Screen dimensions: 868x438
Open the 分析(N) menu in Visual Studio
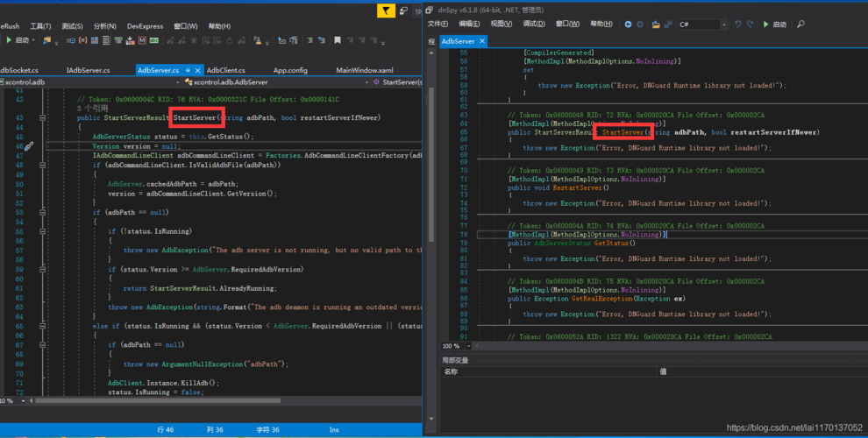(x=104, y=26)
